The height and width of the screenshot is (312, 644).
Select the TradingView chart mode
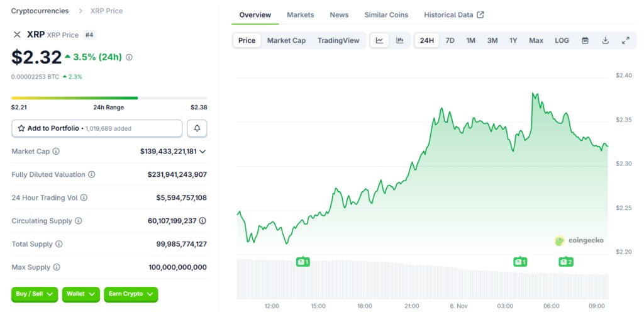point(338,40)
